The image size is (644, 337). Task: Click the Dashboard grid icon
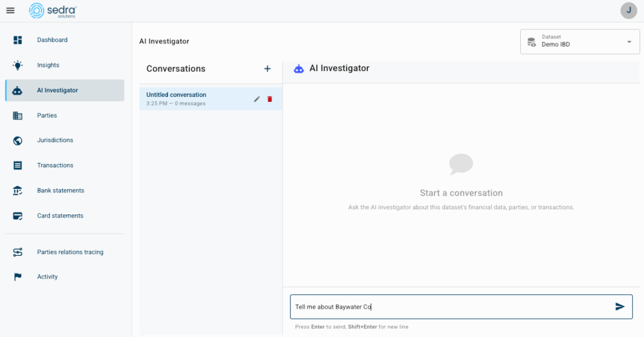[x=18, y=40]
